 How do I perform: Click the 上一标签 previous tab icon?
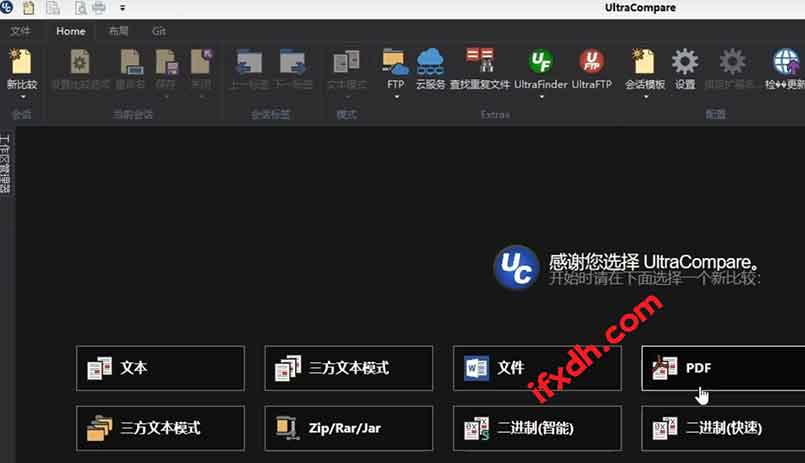coord(249,62)
